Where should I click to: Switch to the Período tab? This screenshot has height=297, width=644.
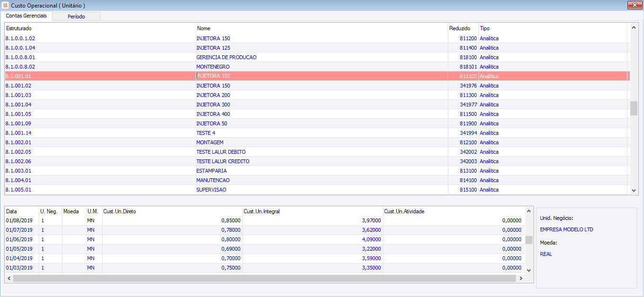[76, 17]
